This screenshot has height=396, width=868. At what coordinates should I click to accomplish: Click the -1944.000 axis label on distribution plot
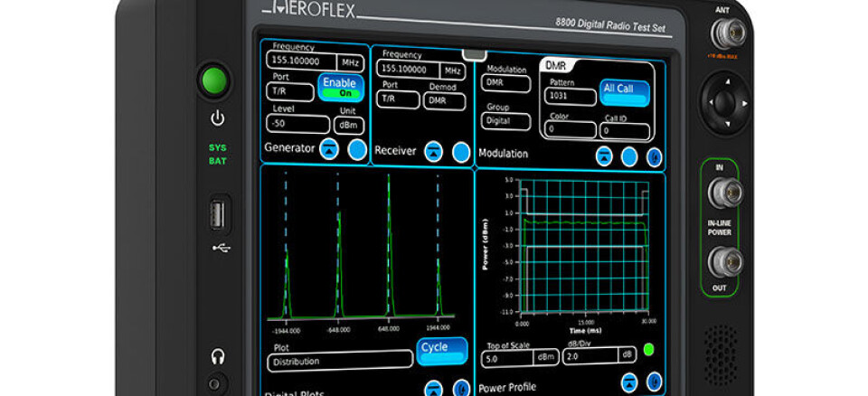click(x=287, y=331)
